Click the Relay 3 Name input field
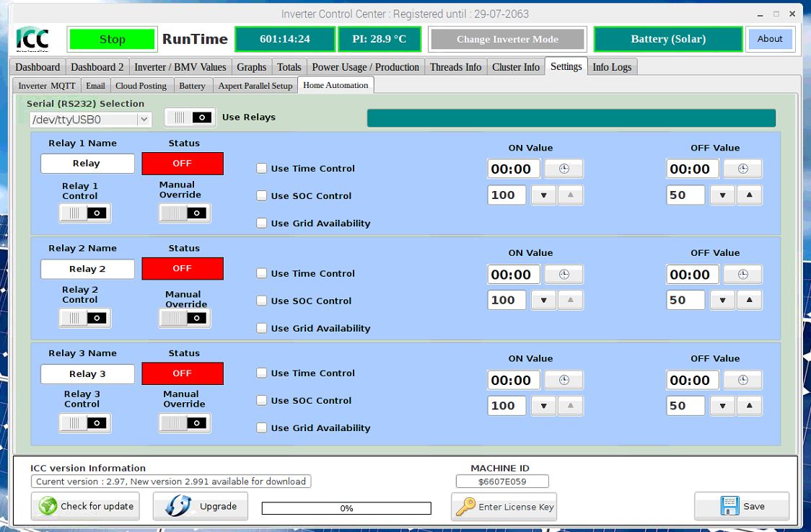This screenshot has width=811, height=532. [87, 374]
